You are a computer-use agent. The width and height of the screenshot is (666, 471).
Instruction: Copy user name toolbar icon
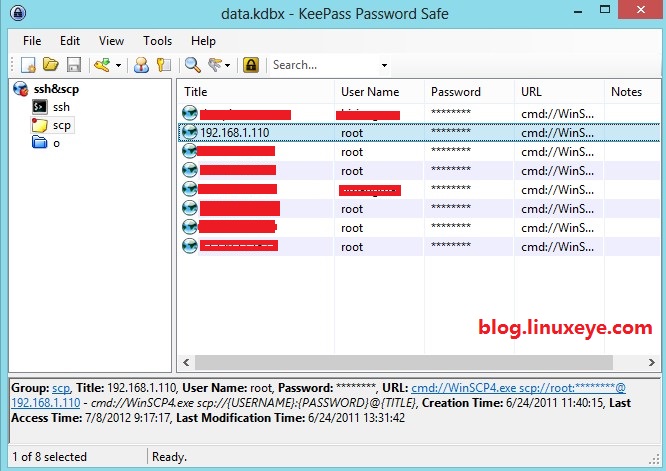[x=141, y=65]
